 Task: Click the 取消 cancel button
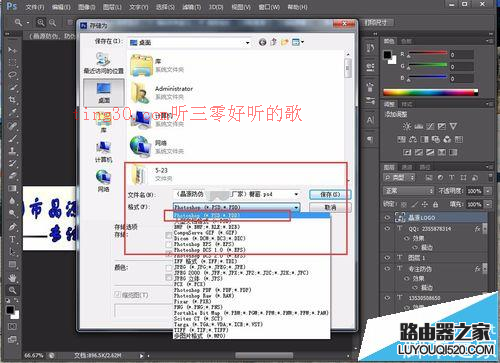pyautogui.click(x=330, y=207)
